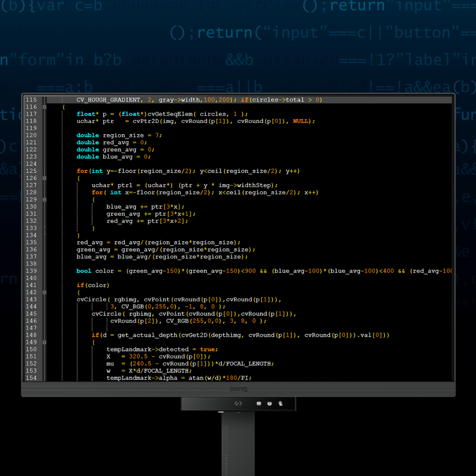The height and width of the screenshot is (476, 476).
Task: Click the "region_size" variable on line 120
Action: [x=123, y=136]
